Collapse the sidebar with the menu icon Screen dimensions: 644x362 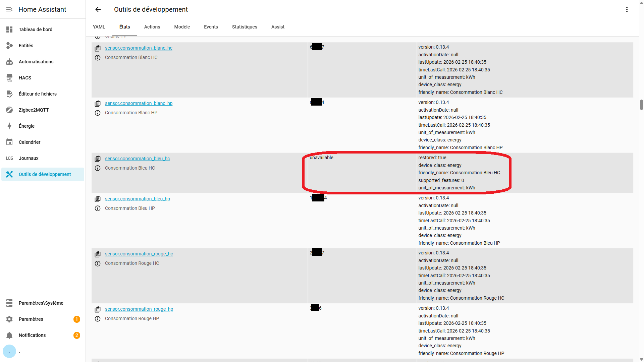[9, 9]
